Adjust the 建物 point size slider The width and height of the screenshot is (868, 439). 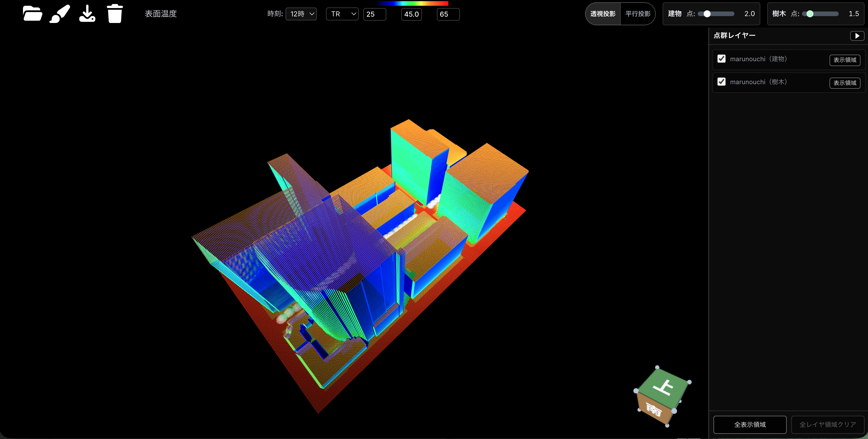[716, 14]
